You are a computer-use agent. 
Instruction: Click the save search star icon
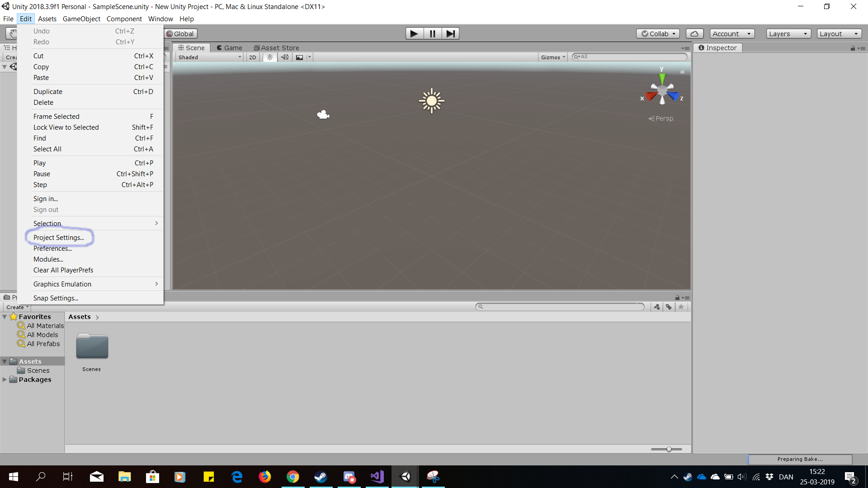[x=681, y=307]
